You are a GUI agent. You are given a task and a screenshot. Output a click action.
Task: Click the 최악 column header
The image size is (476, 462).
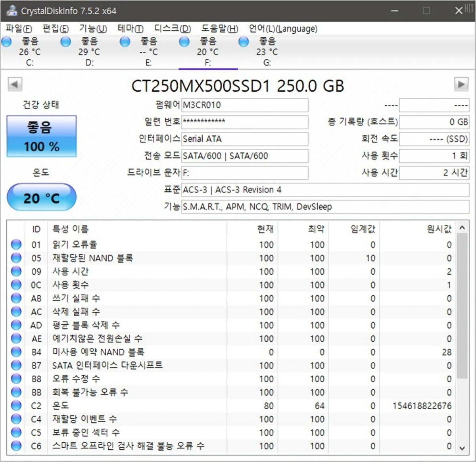click(303, 229)
